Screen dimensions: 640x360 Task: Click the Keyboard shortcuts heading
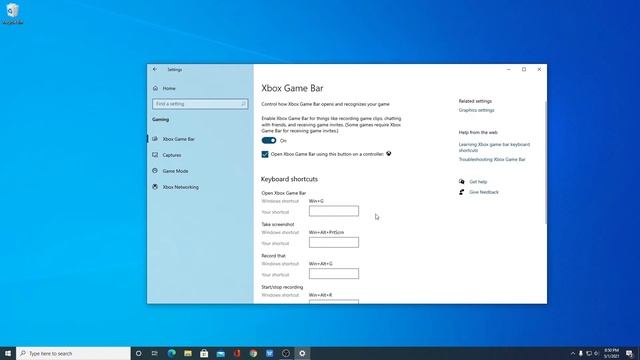coord(289,179)
